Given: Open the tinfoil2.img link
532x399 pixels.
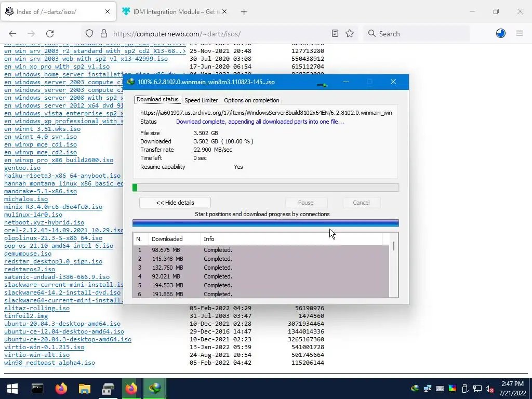Looking at the screenshot, I should [x=26, y=316].
